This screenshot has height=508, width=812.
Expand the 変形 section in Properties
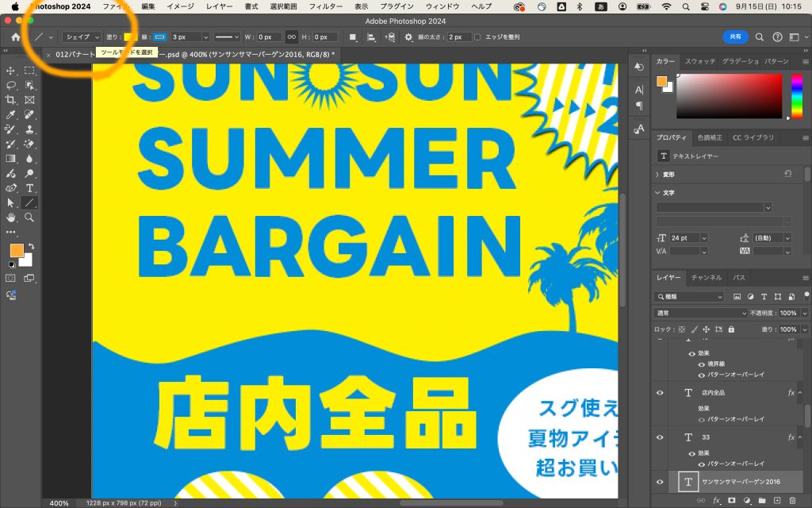tap(657, 174)
